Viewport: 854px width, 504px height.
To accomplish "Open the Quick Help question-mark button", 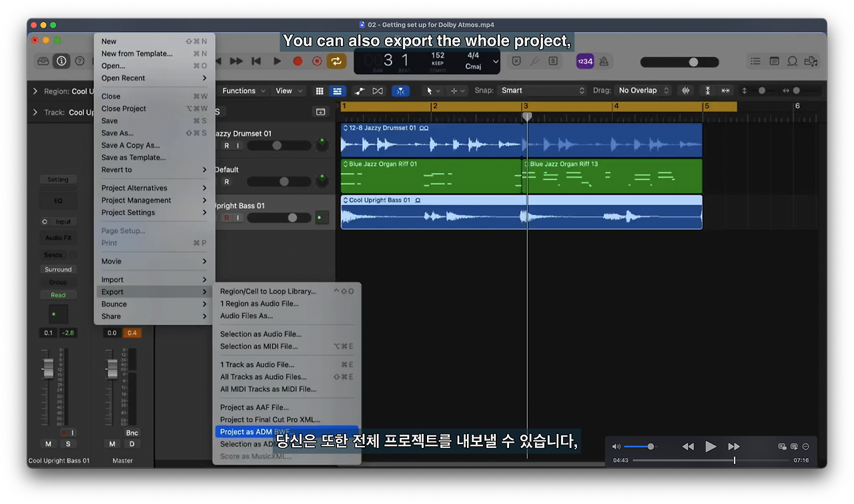I will tap(79, 61).
